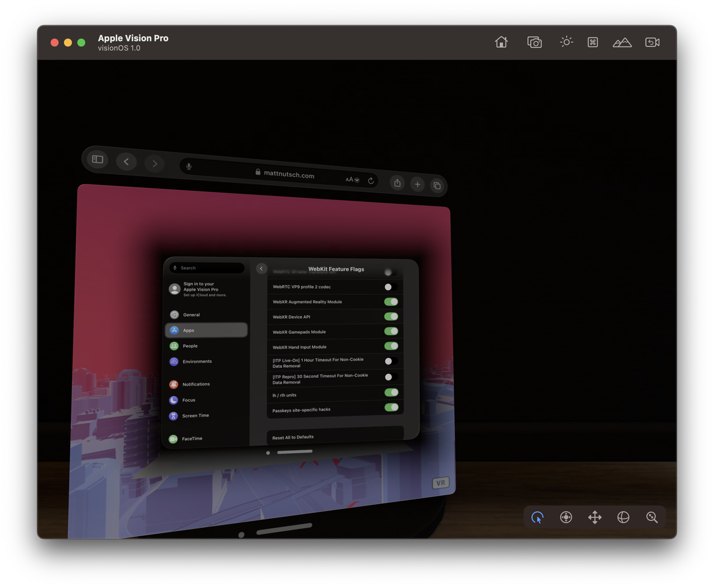Click the keyboard command key icon

point(593,42)
